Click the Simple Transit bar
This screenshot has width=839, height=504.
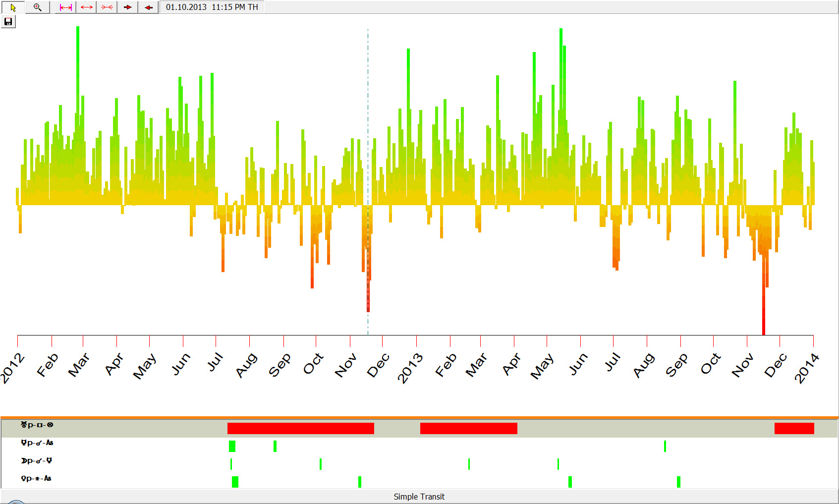pyautogui.click(x=419, y=497)
